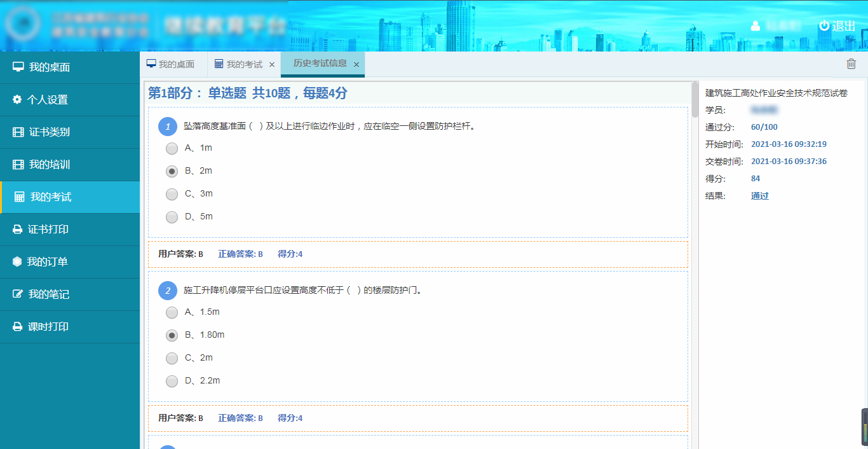Select option A 1m in question 1
Screen dimensions: 868x449
pos(172,148)
